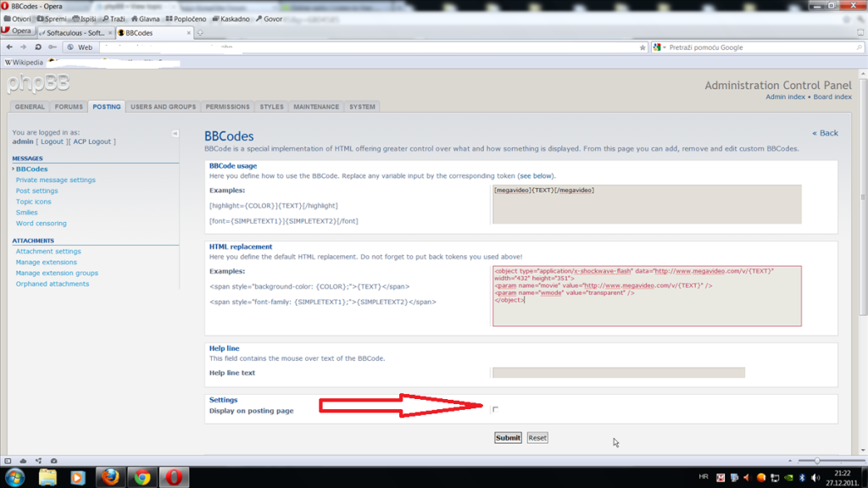Toggle the panel icon in Opera status bar
Image resolution: width=868 pixels, height=488 pixels.
(8, 460)
